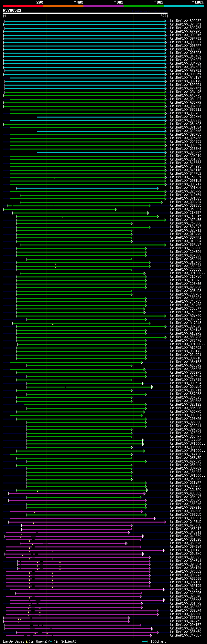Select label UniRef100_A9X2G7
Viewport: 207px width, 644px height.
pos(186,60)
